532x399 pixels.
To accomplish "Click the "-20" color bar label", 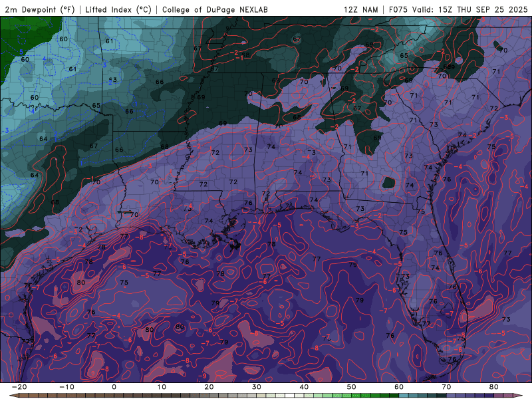I will (x=19, y=387).
